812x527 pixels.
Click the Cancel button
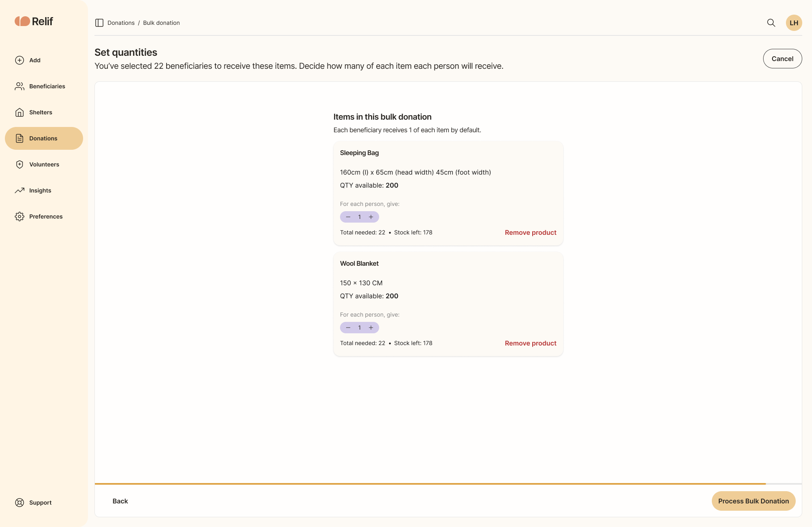pos(782,59)
